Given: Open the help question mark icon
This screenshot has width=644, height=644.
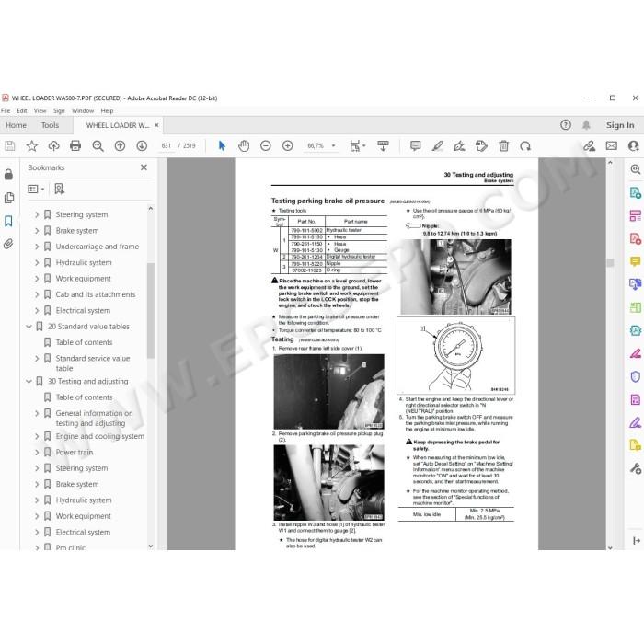Looking at the screenshot, I should pyautogui.click(x=566, y=125).
